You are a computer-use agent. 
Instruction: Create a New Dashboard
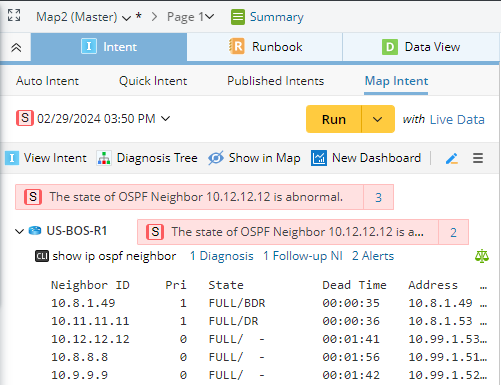(x=366, y=158)
